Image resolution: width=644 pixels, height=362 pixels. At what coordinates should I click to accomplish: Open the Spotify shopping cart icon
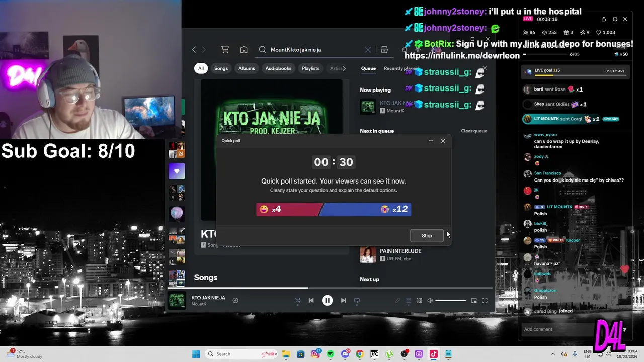pyautogui.click(x=225, y=50)
